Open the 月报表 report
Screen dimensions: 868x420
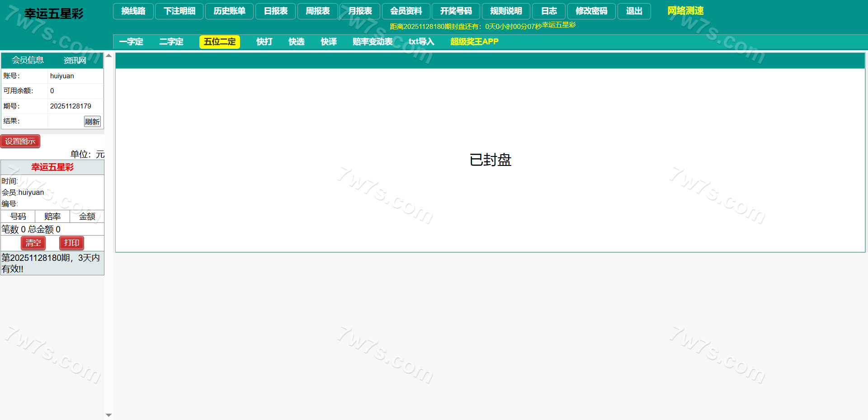coord(360,11)
